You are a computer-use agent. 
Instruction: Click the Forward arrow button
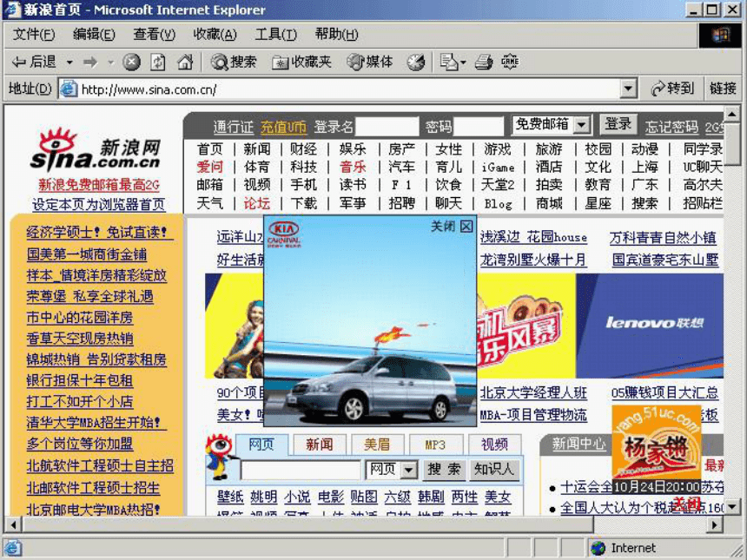tap(90, 62)
